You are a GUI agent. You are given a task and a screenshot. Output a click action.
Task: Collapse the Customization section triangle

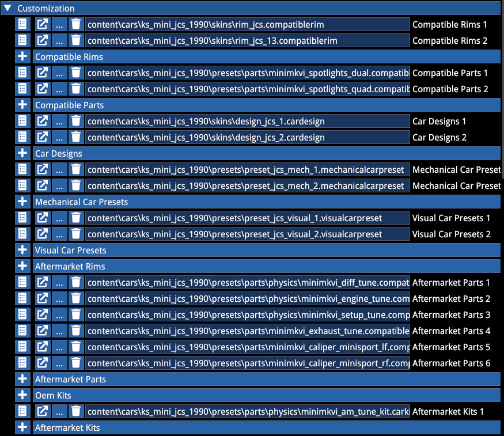(x=7, y=8)
